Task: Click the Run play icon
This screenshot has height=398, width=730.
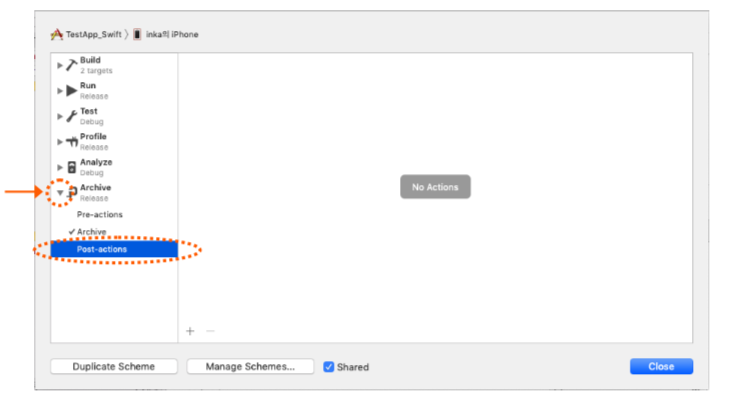Action: pyautogui.click(x=71, y=90)
